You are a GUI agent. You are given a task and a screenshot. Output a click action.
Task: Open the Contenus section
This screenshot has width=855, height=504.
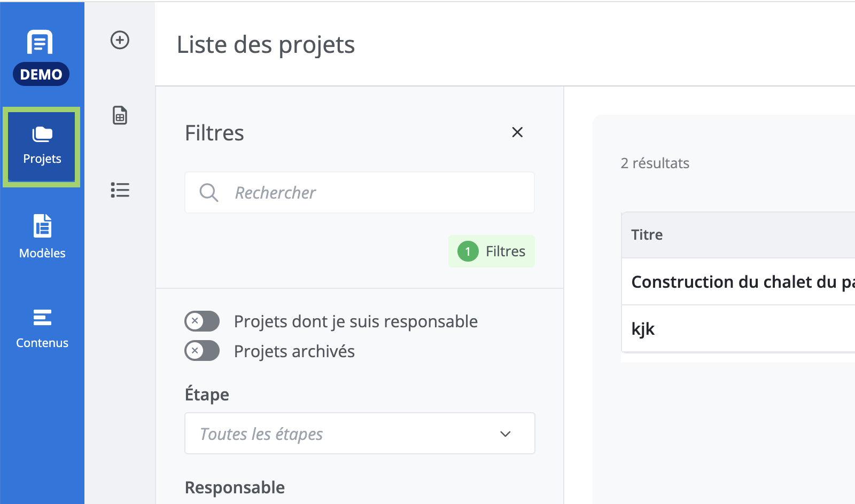(x=42, y=327)
